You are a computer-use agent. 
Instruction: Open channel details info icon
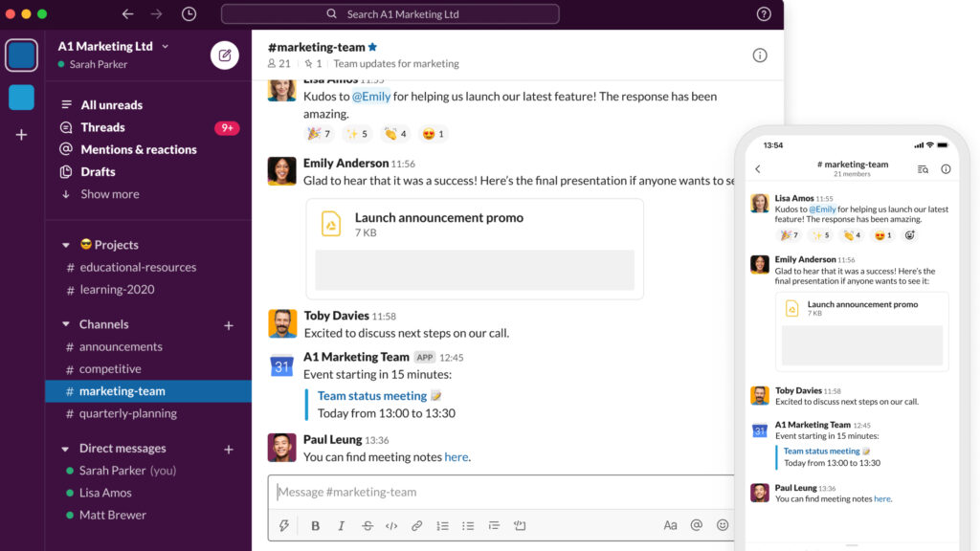760,55
